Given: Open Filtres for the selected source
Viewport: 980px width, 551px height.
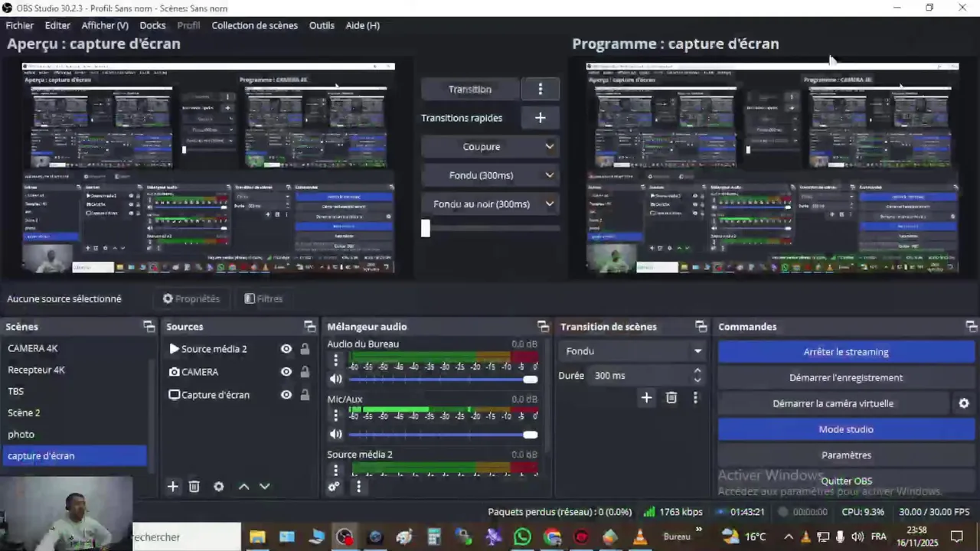Looking at the screenshot, I should click(x=263, y=298).
